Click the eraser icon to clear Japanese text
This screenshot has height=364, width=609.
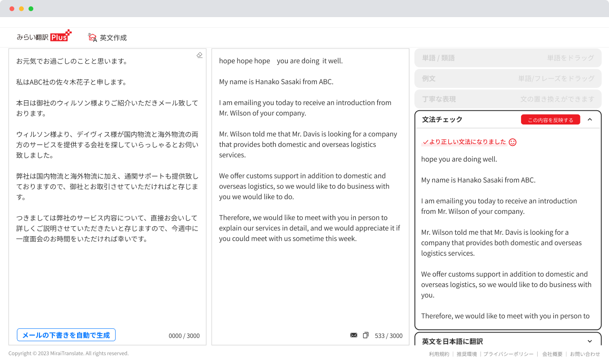(199, 55)
